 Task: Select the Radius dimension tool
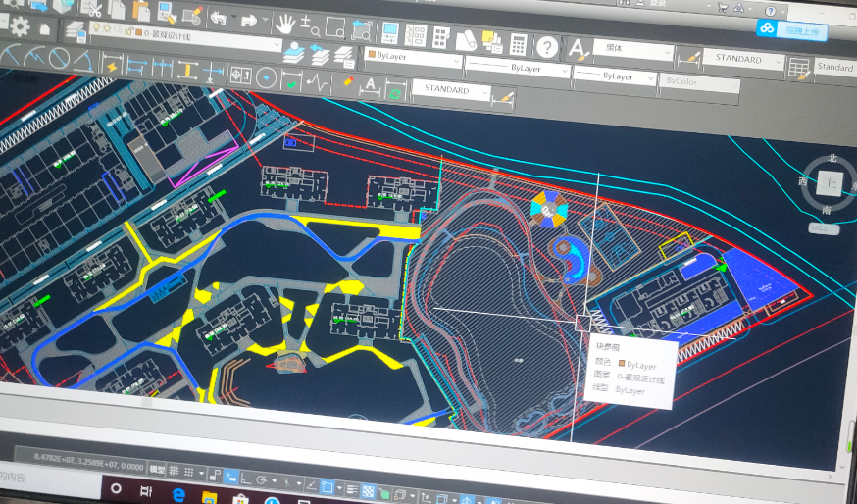[9, 54]
